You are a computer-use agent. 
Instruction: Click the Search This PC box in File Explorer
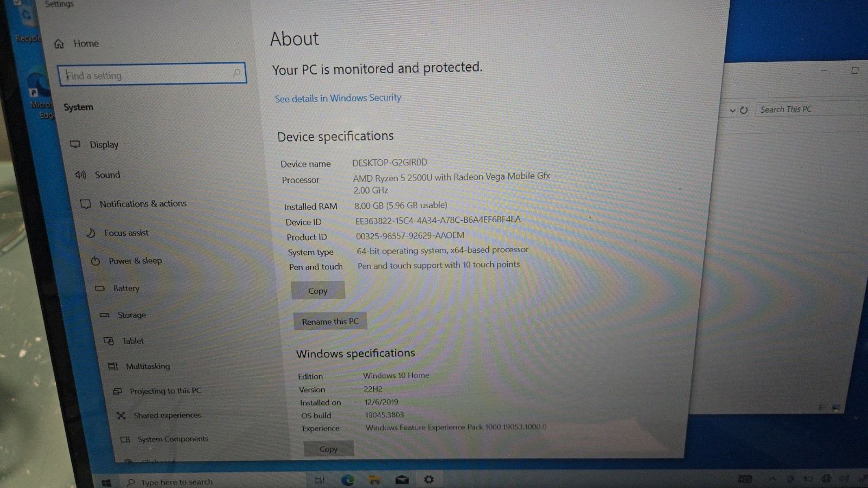(811, 109)
